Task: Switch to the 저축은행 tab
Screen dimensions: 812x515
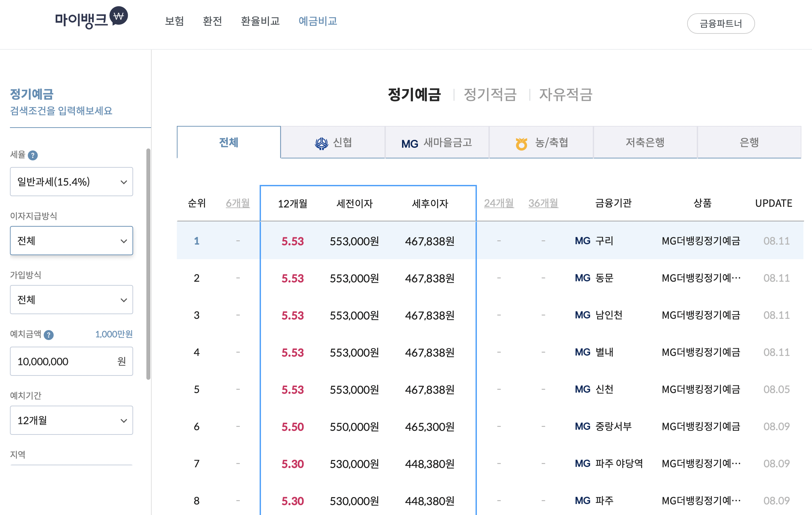Action: click(644, 143)
